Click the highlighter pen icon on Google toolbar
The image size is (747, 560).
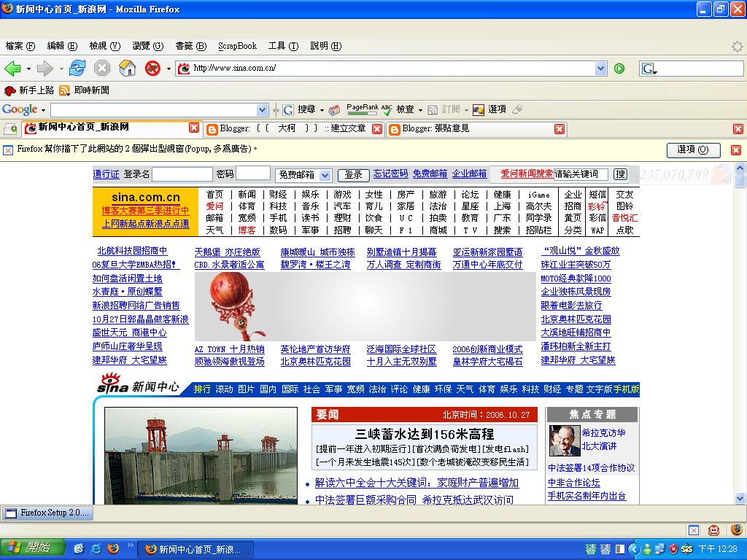(517, 109)
